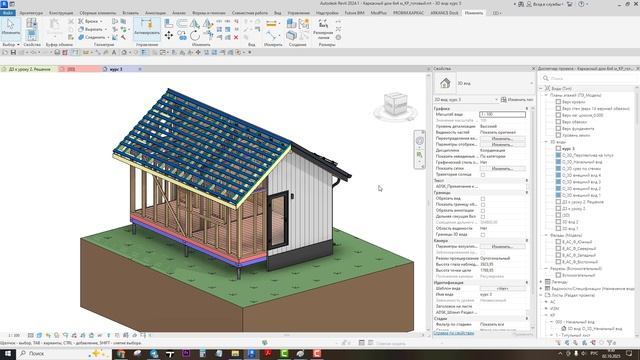Viewport: 640px width, 360px height.
Task: Collapse the Виды tree node
Action: coord(541,88)
